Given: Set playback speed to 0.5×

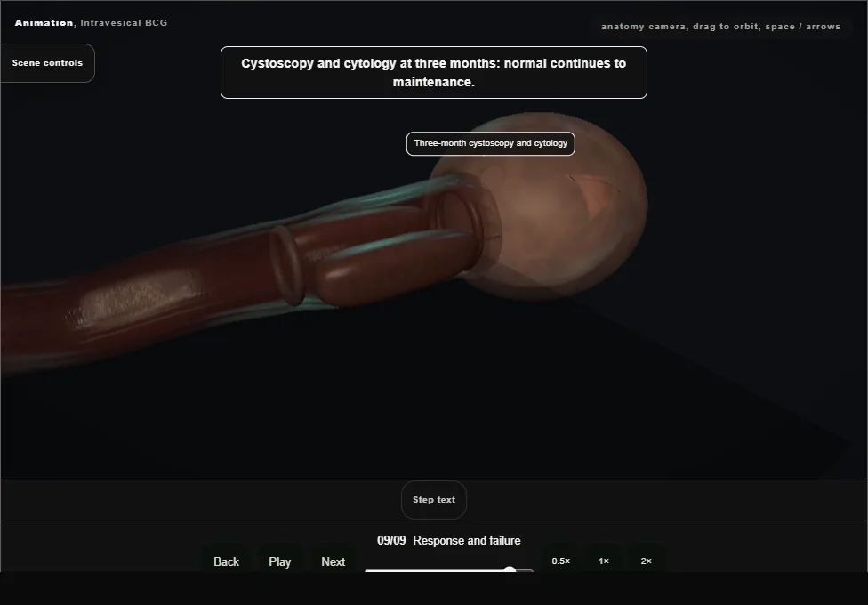Looking at the screenshot, I should coord(561,561).
